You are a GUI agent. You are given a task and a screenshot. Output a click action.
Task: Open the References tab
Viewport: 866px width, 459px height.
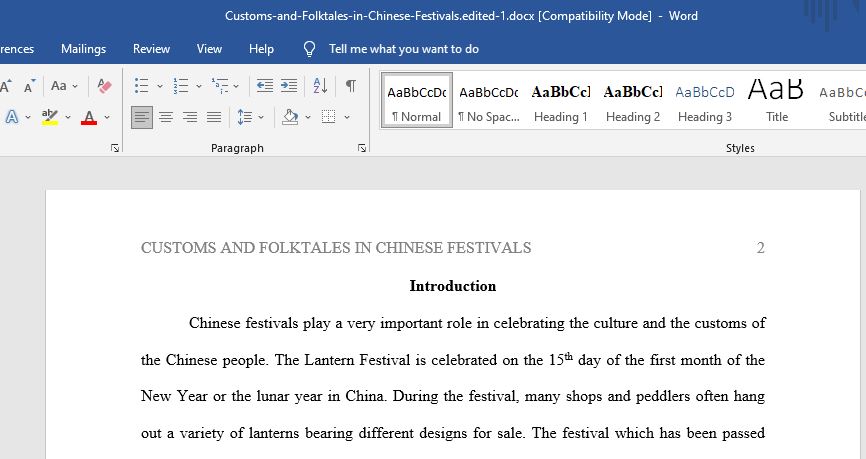click(17, 49)
